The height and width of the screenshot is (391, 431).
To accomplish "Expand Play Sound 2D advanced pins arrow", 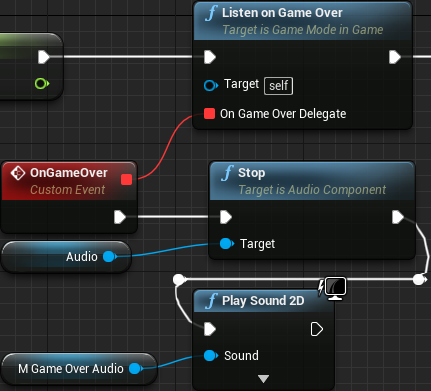I will point(263,379).
